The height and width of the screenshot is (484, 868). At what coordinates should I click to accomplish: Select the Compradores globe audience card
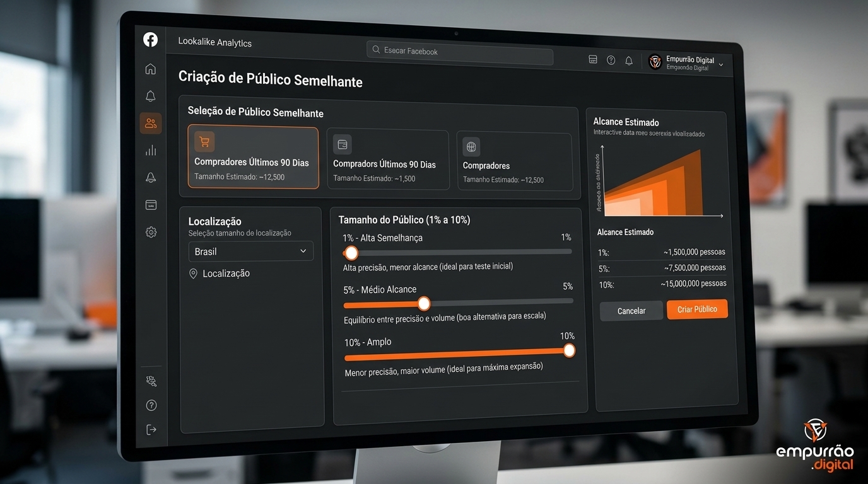coord(514,162)
